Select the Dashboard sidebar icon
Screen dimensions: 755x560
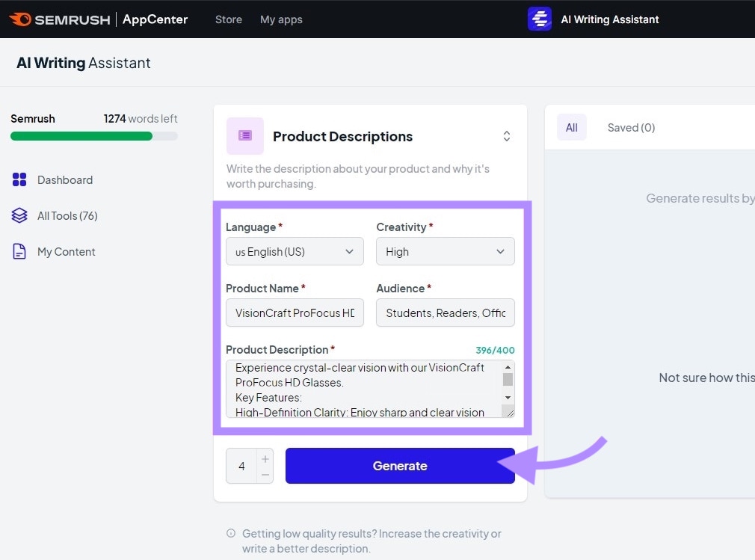tap(19, 179)
